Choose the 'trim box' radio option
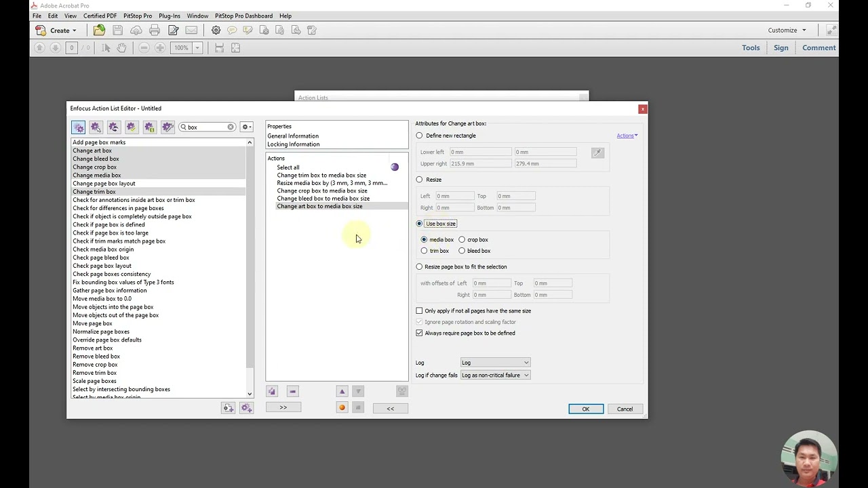The width and height of the screenshot is (868, 488). pyautogui.click(x=425, y=251)
